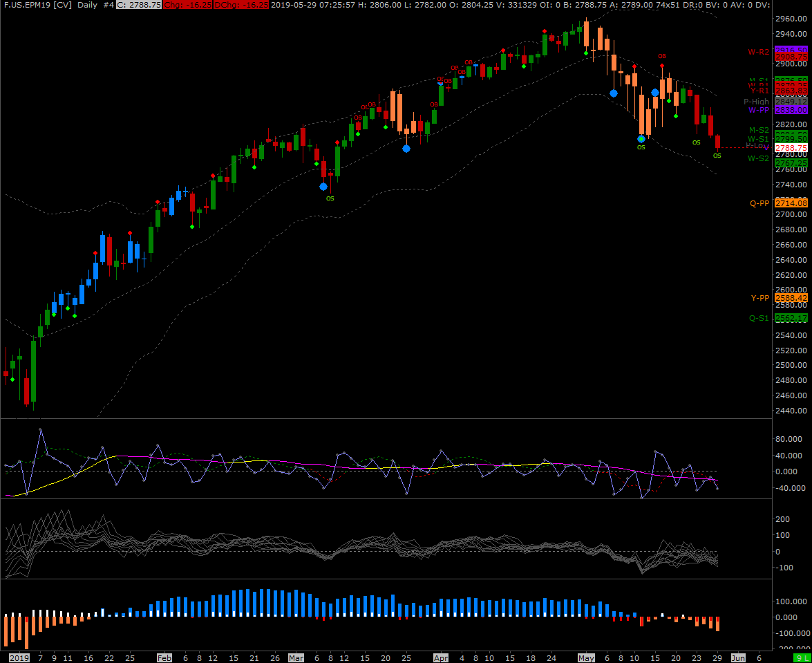Viewport: 812px width, 663px height.
Task: Click the last orange histogram bar in the bottom pane
Action: pyautogui.click(x=718, y=624)
